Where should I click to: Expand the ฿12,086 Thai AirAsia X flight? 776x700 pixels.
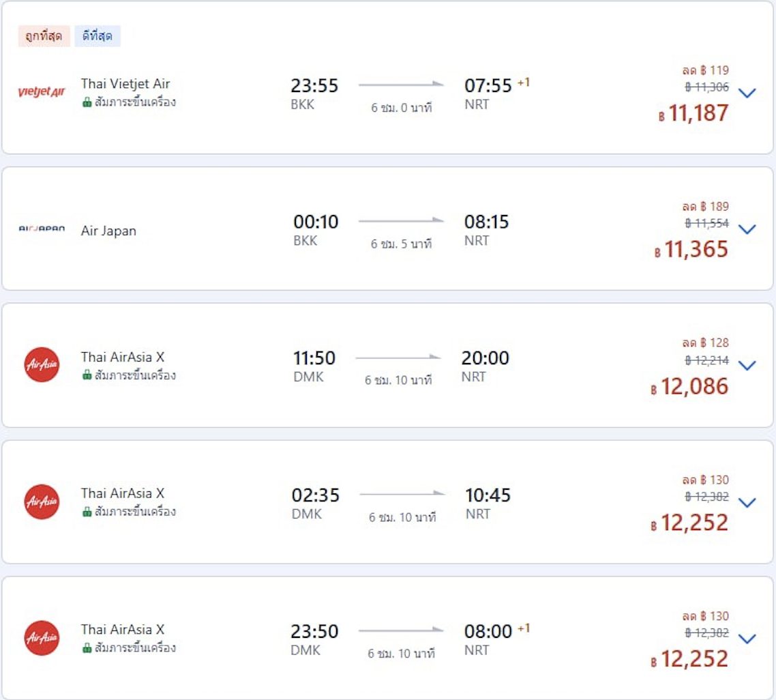point(747,366)
